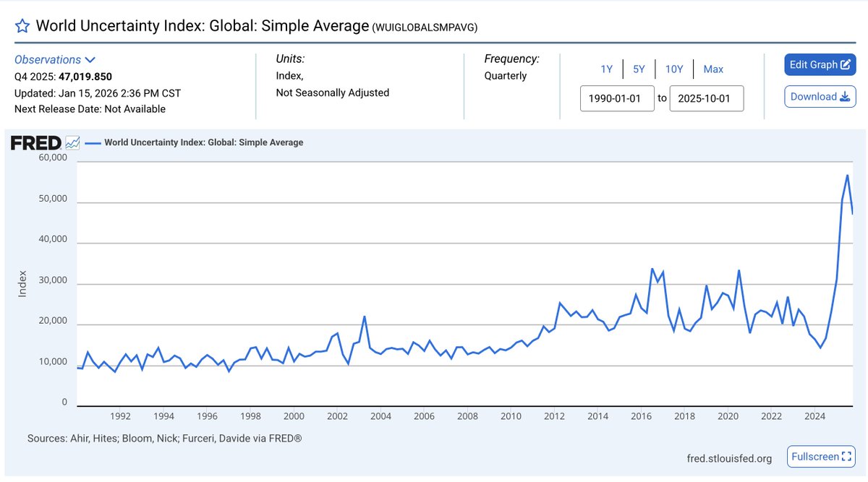Select the 10Y date range

tap(674, 69)
